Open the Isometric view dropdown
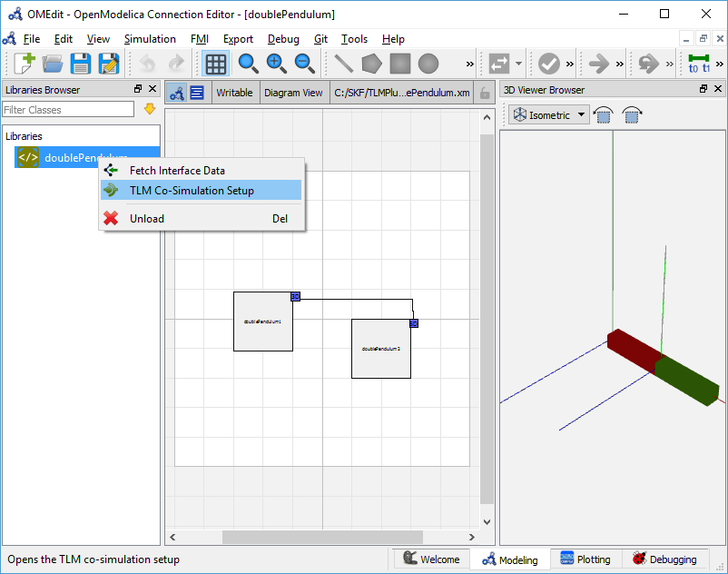 [548, 114]
